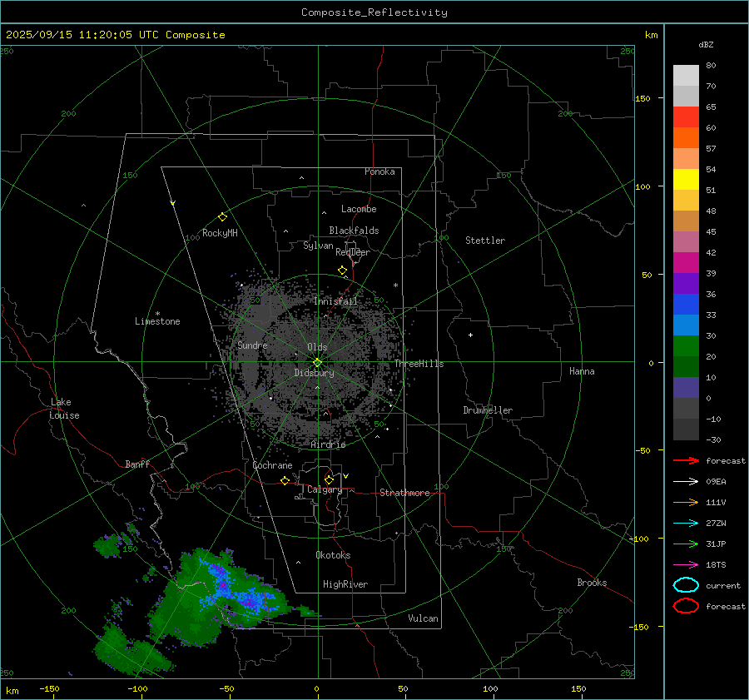Screen dimensions: 749x700
Task: Click the 18TS legend label
Action: click(x=716, y=565)
